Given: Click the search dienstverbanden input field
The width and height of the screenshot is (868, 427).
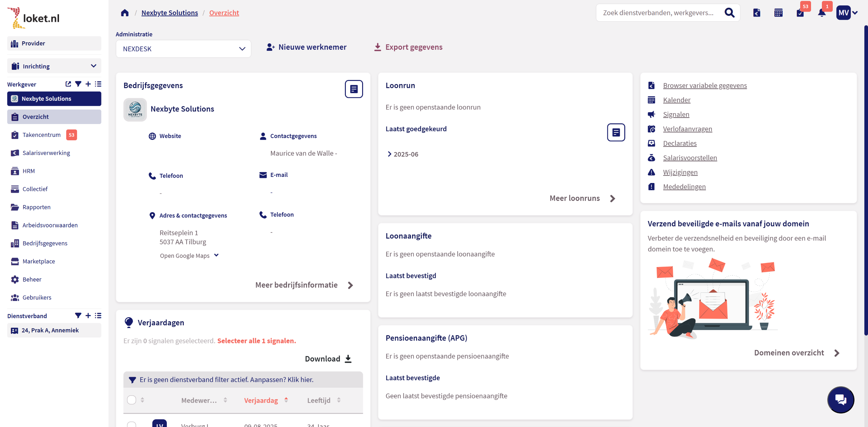Looking at the screenshot, I should point(658,13).
